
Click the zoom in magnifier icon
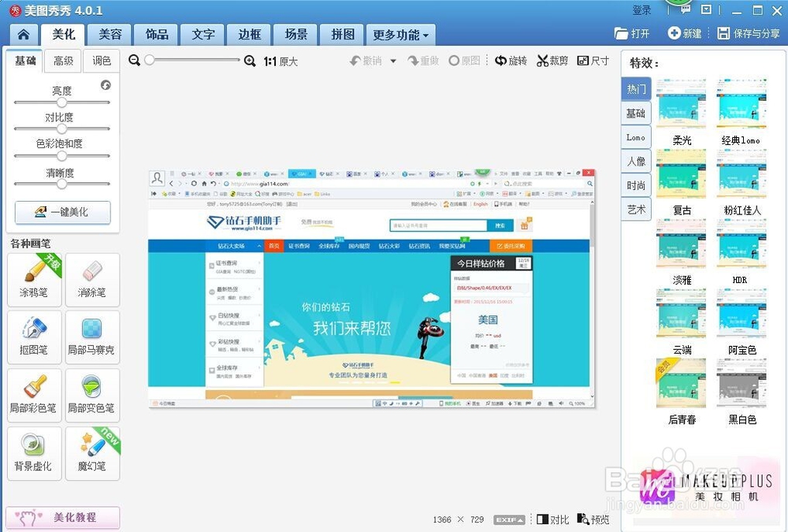[x=250, y=61]
